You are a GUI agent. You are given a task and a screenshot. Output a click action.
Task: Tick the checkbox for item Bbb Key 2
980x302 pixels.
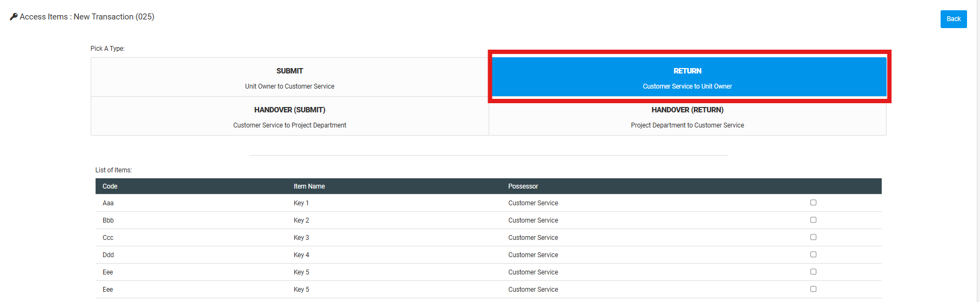[x=813, y=220]
